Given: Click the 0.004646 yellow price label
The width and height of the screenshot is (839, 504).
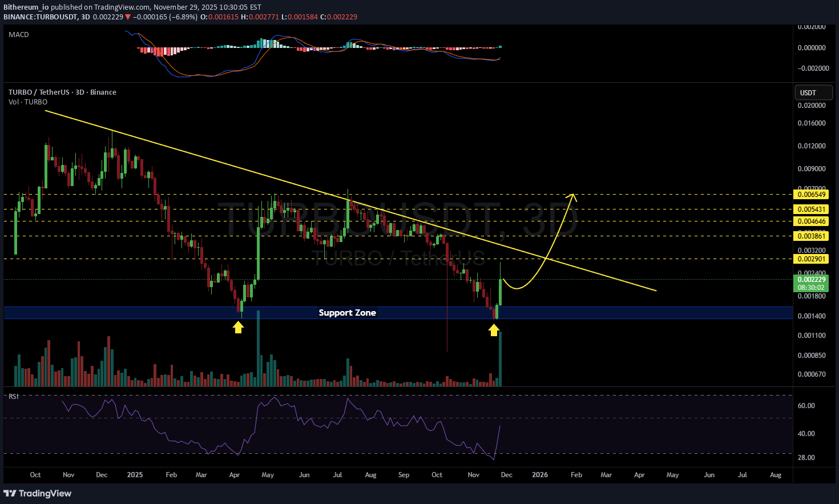Looking at the screenshot, I should (812, 221).
